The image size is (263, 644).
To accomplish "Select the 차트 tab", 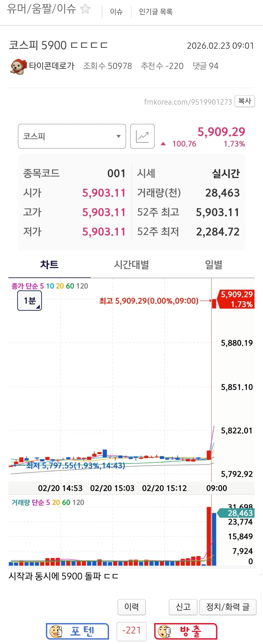I will 49,264.
